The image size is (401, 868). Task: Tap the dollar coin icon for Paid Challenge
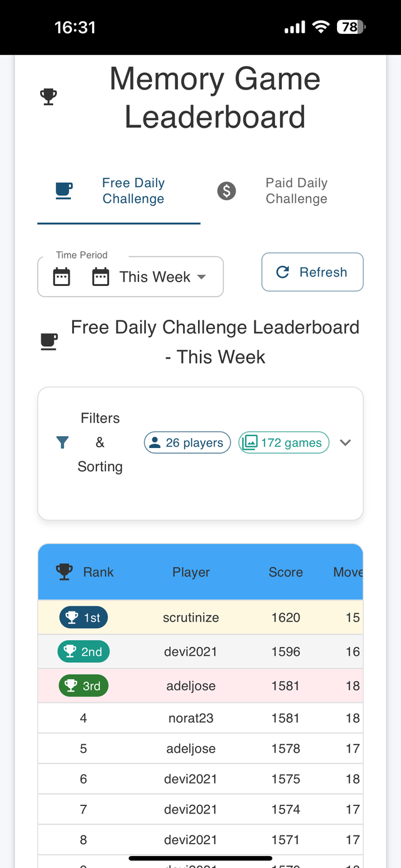click(x=226, y=191)
